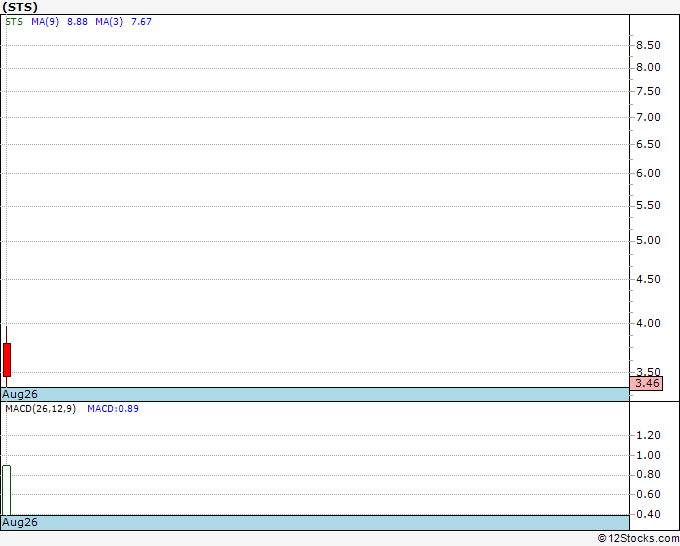Click the MA(9) value 8.88
Screen dimensions: 680x546
pos(77,22)
